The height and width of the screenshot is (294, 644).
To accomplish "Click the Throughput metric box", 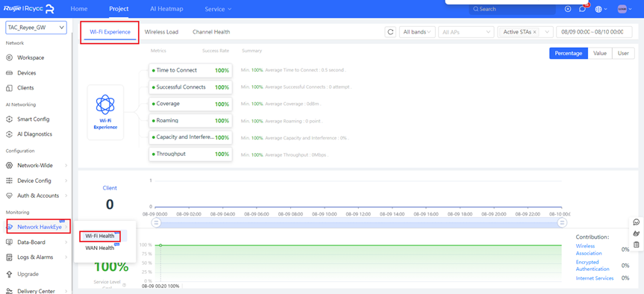I will [190, 154].
